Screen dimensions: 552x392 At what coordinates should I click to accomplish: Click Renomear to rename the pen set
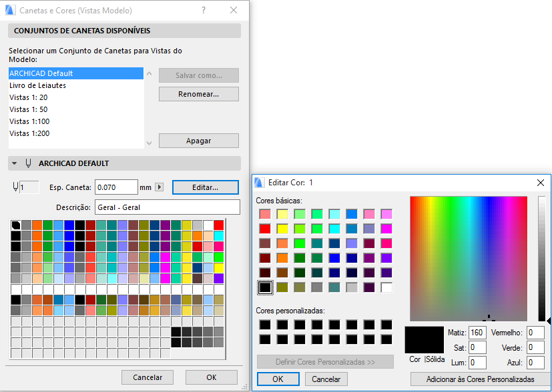(198, 93)
